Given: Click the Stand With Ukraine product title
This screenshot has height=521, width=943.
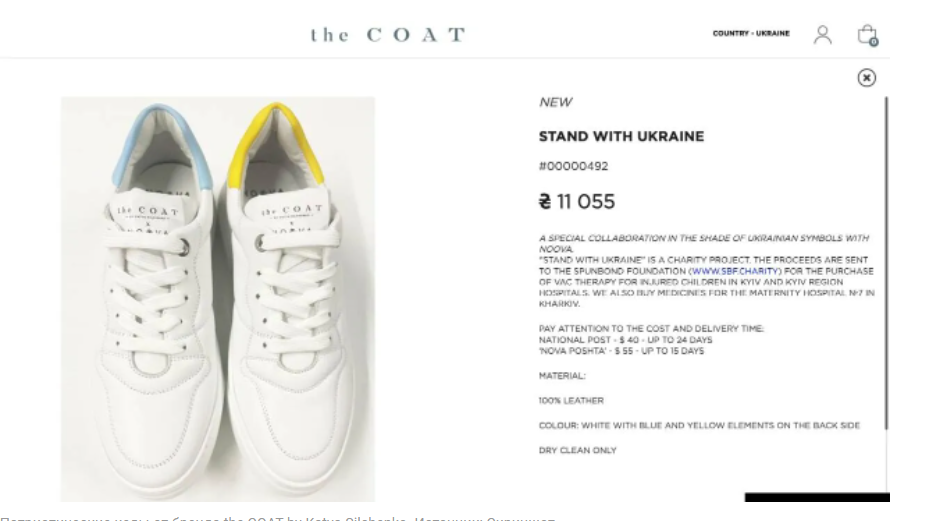Looking at the screenshot, I should pos(621,136).
